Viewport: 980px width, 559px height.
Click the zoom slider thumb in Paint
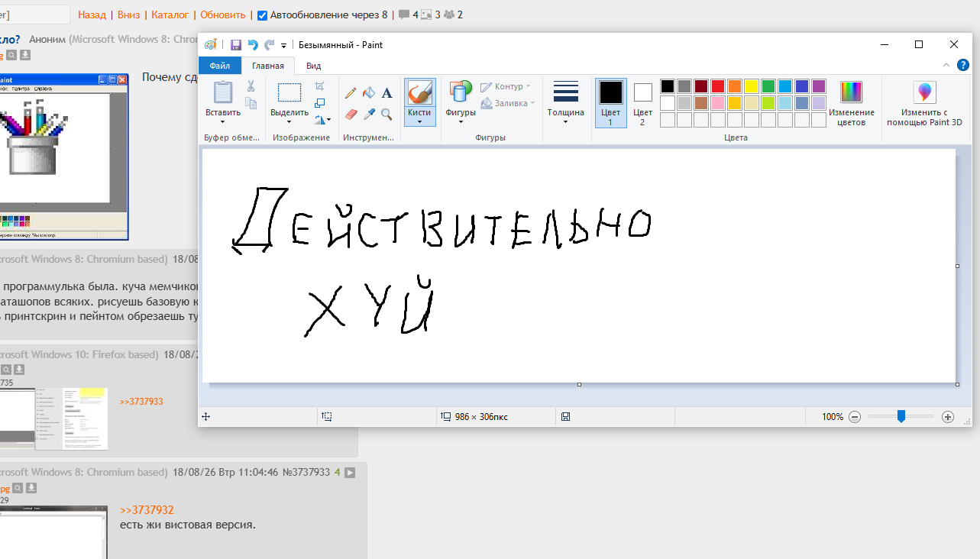click(901, 416)
